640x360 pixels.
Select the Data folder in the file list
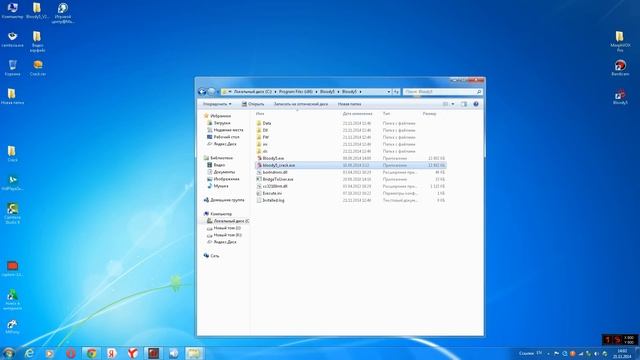[267, 123]
